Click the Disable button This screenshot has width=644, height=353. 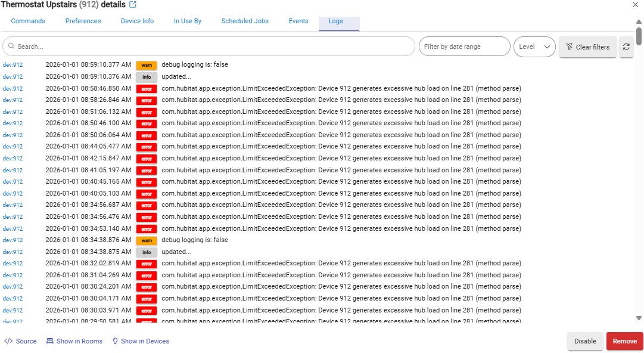(584, 341)
